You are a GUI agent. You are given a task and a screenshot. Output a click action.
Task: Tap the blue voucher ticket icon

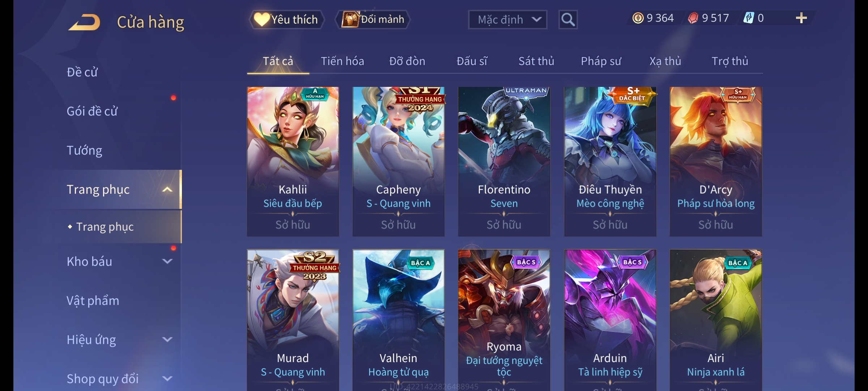tap(748, 18)
